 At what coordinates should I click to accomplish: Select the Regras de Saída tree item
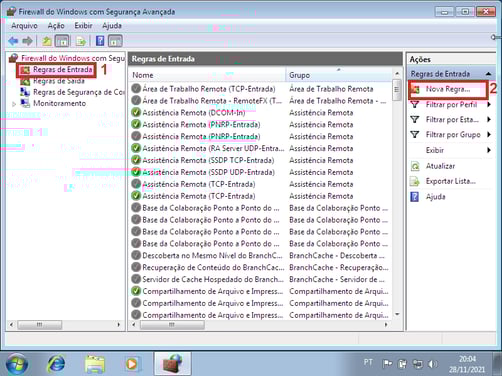click(59, 81)
